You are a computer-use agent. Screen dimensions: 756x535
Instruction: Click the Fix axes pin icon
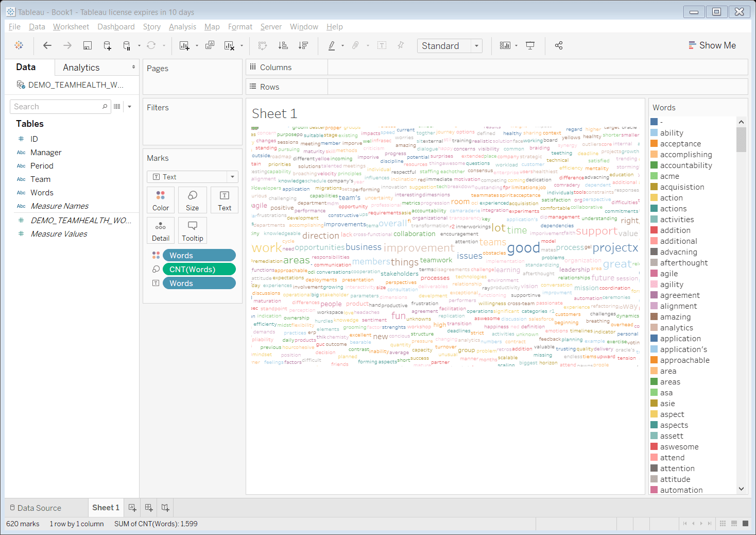(x=401, y=45)
